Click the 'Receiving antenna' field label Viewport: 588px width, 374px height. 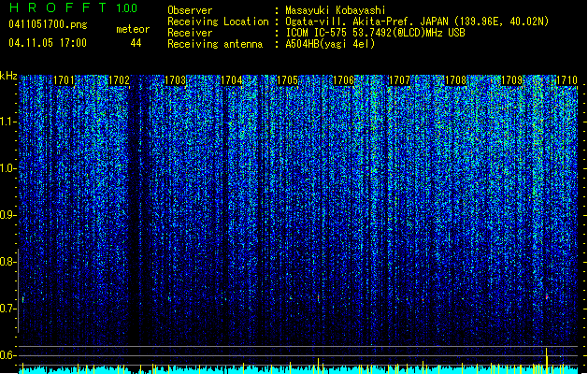click(215, 44)
